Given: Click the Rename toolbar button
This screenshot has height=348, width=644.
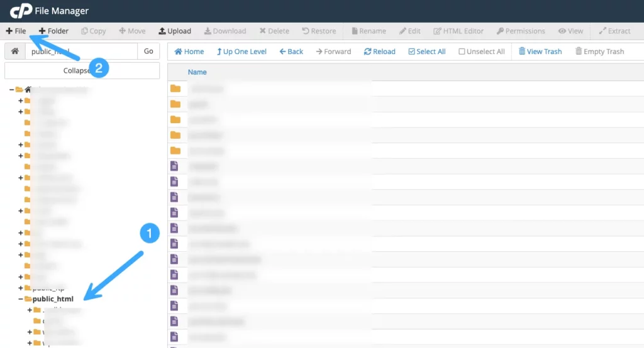Looking at the screenshot, I should tap(369, 31).
